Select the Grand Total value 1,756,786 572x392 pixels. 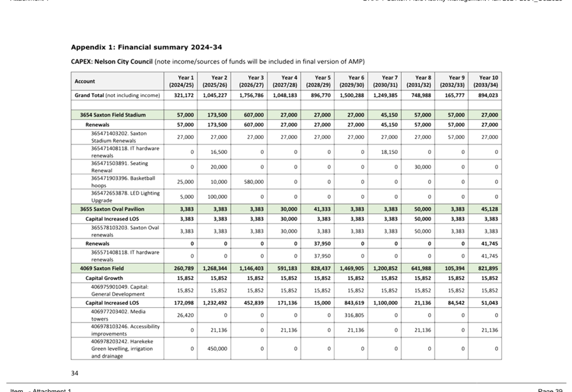point(251,95)
